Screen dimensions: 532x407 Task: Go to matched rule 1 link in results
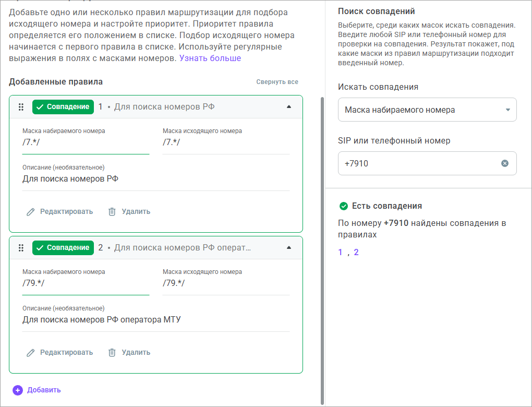[340, 253]
